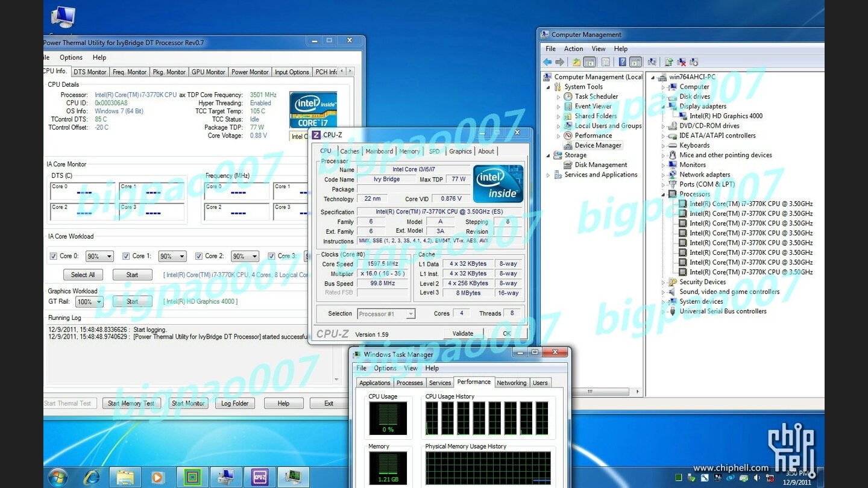Expand Universal Serial Bus controllers category
The width and height of the screenshot is (868, 488).
[x=663, y=311]
